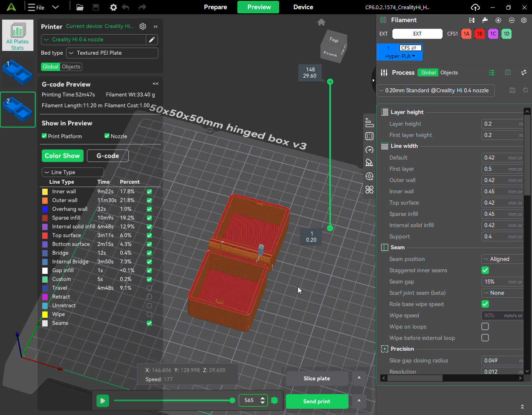Click the layer stack icon beside slider value

(x=275, y=400)
